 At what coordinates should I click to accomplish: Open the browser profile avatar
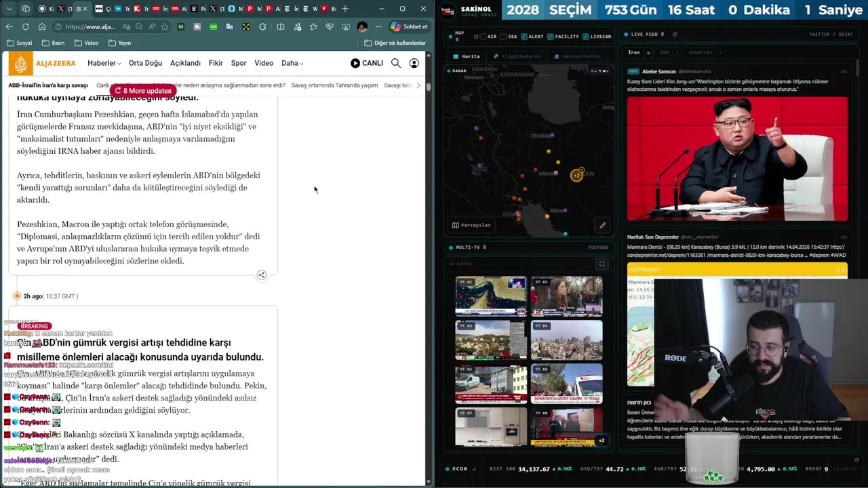click(x=362, y=26)
